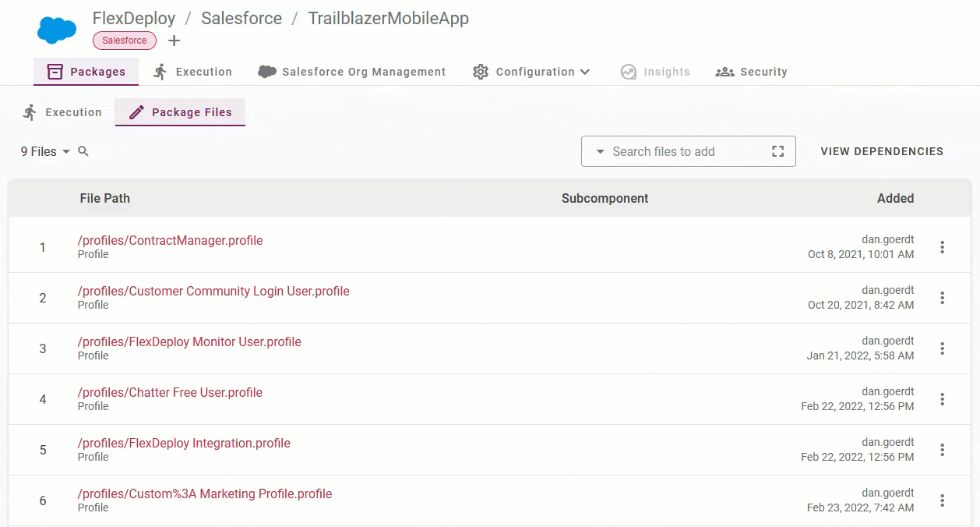The image size is (980, 527).
Task: Open the three-dot menu for ContractManager.profile
Action: click(942, 247)
